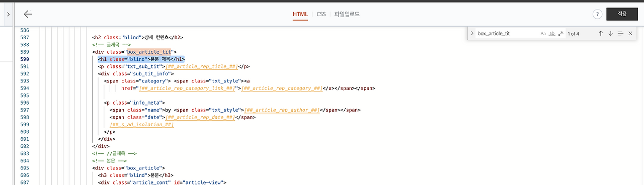
Task: Toggle match whole word option
Action: point(552,33)
